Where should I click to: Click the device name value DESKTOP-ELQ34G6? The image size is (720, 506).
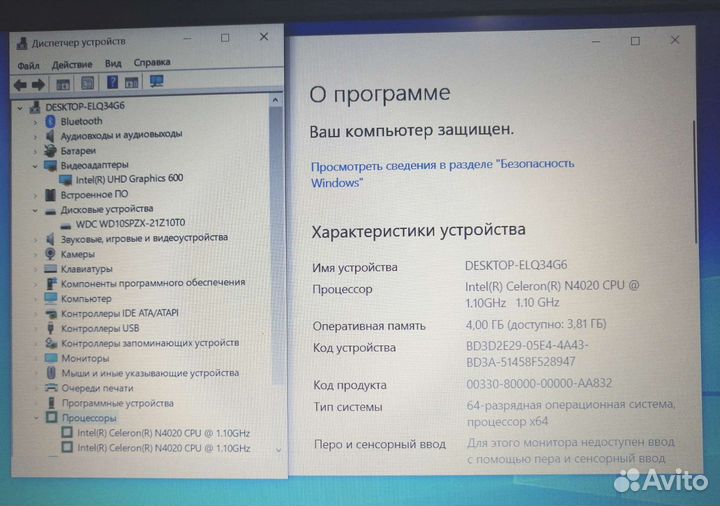516,265
